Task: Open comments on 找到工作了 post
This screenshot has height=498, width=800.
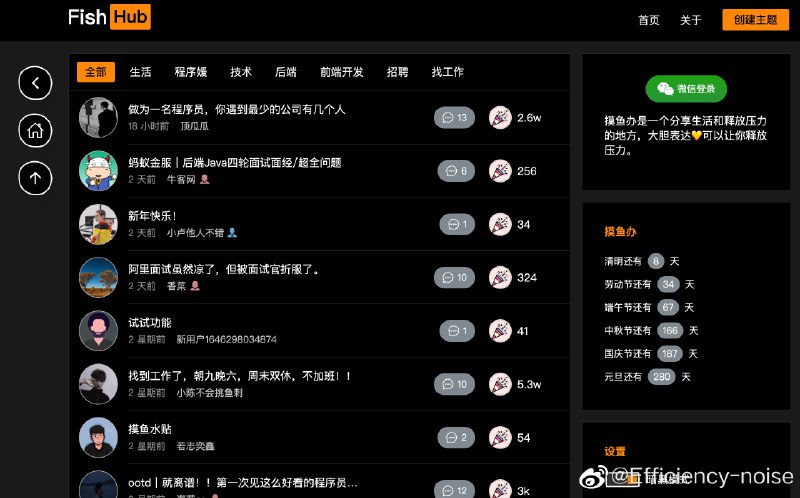Action: 454,384
